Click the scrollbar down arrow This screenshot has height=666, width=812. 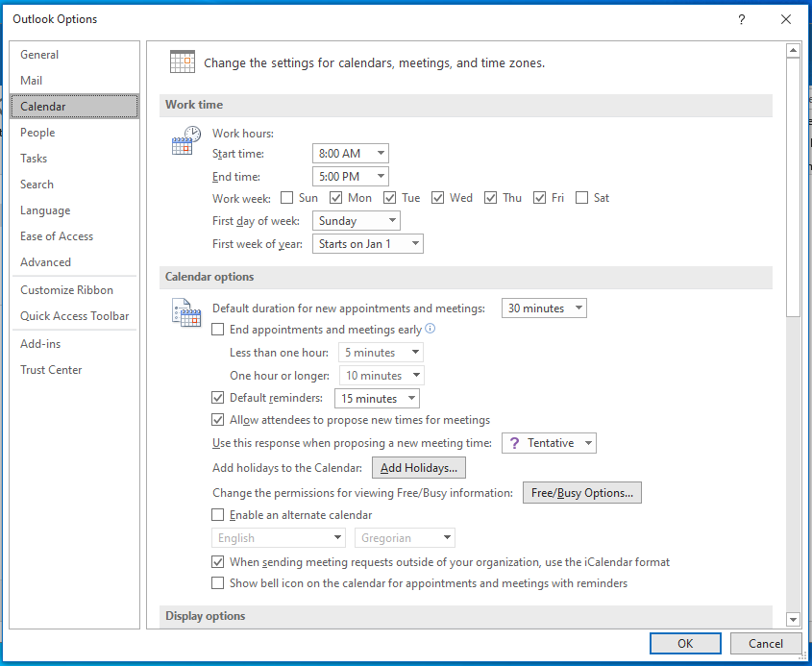click(793, 619)
